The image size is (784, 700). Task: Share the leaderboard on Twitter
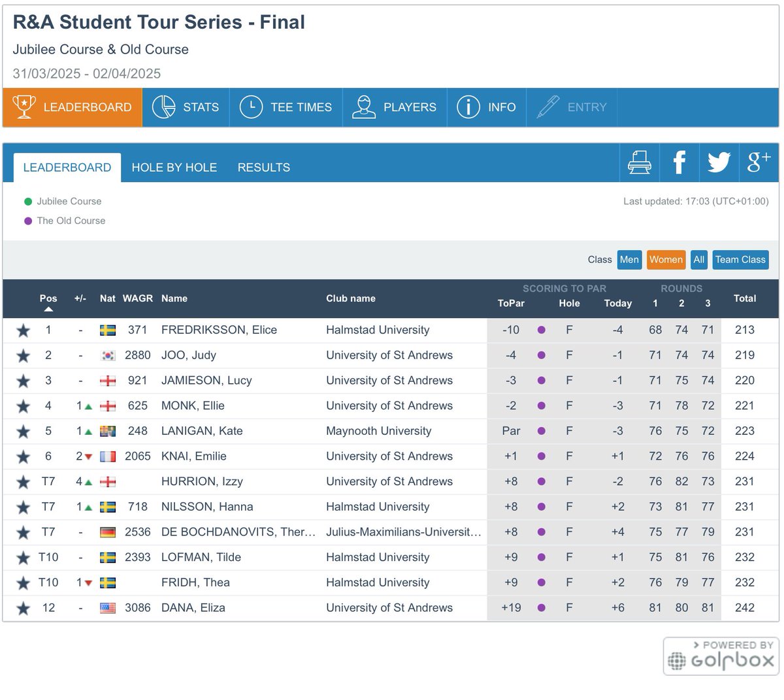point(719,162)
